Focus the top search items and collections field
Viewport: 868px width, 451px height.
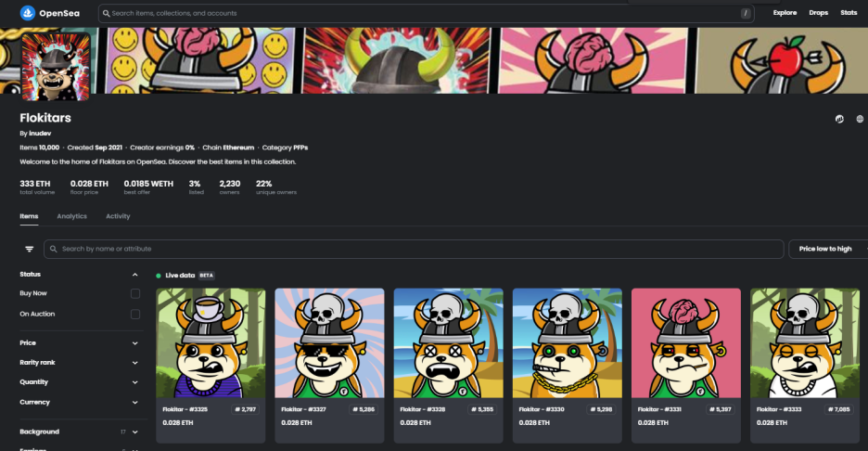coord(427,13)
